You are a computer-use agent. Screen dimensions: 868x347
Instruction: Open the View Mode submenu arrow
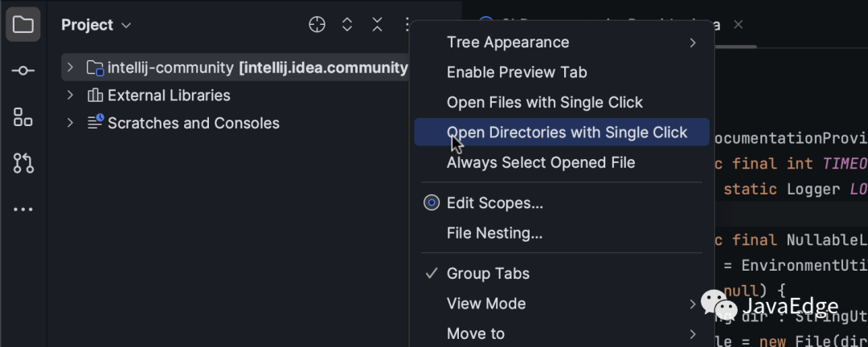[693, 304]
